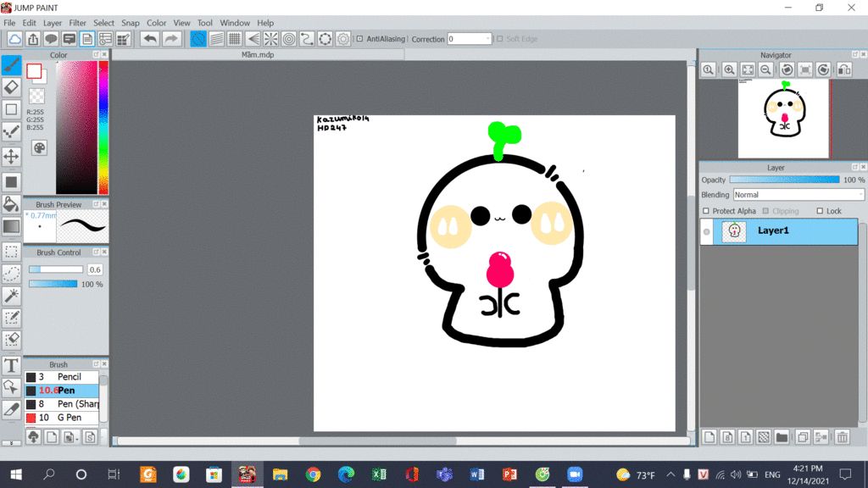Open the Filter menu

click(77, 23)
